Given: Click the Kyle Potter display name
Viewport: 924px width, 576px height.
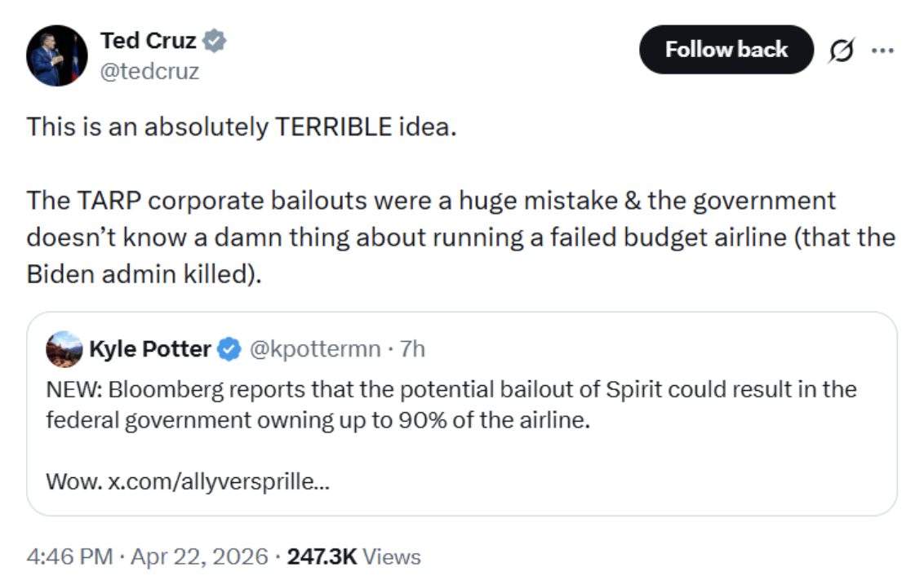Looking at the screenshot, I should pyautogui.click(x=149, y=349).
